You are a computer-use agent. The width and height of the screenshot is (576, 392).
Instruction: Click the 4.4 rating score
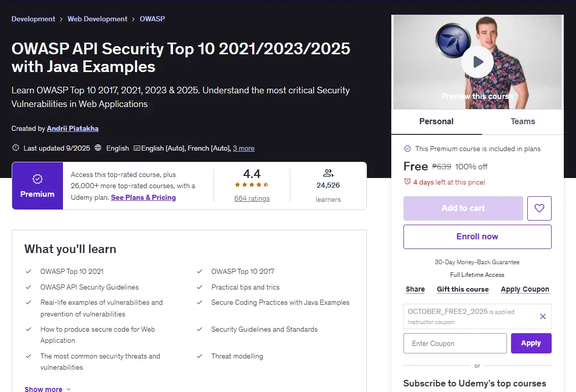click(x=252, y=173)
